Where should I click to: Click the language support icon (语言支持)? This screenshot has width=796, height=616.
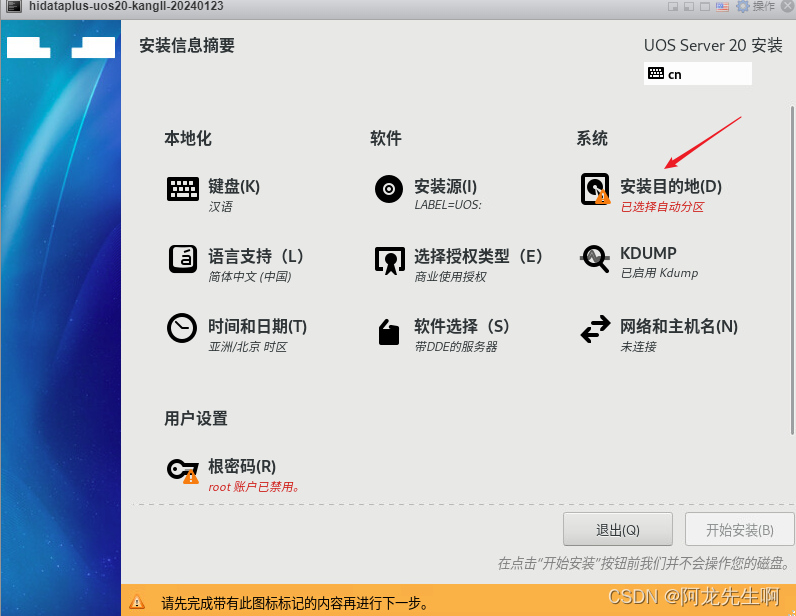click(183, 259)
